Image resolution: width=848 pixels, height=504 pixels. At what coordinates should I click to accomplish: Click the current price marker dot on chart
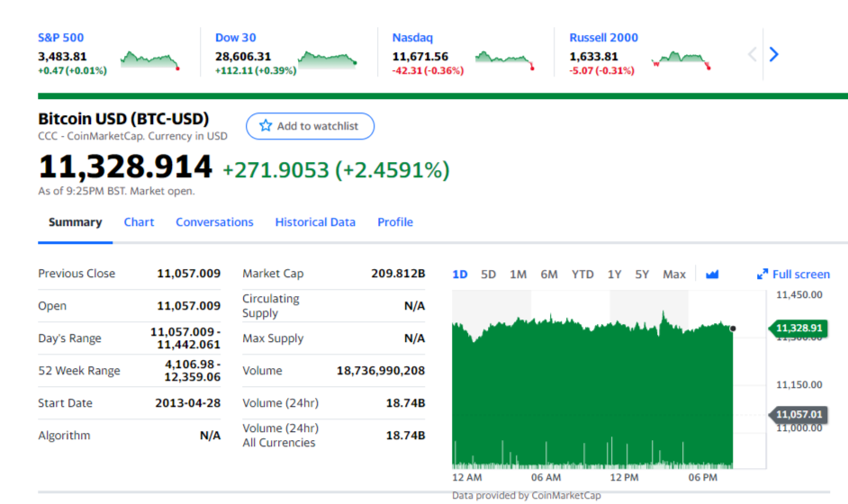pyautogui.click(x=733, y=328)
